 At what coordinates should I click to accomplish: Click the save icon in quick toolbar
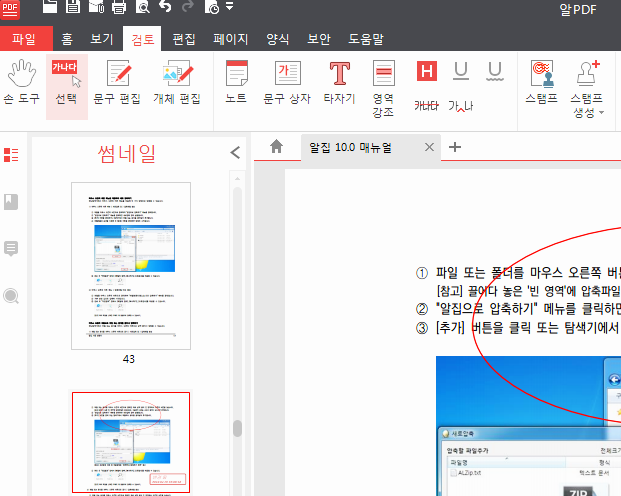73,7
